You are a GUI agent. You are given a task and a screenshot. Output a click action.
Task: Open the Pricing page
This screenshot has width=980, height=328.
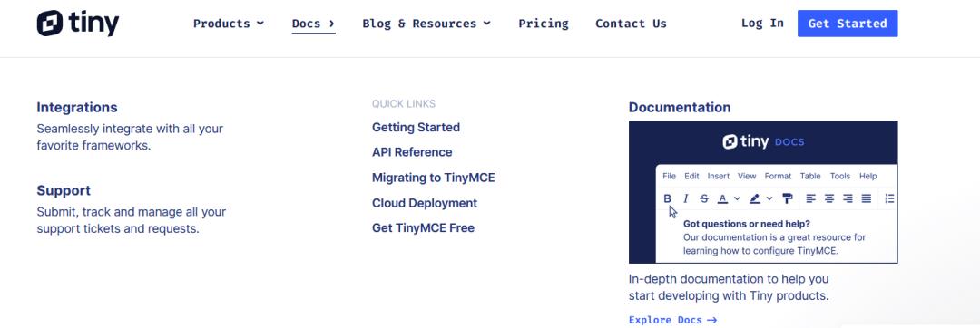click(x=544, y=24)
